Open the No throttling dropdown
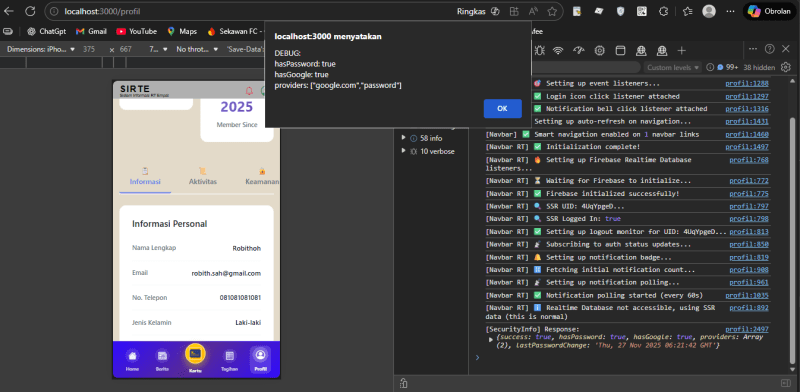The width and height of the screenshot is (800, 392). point(197,50)
